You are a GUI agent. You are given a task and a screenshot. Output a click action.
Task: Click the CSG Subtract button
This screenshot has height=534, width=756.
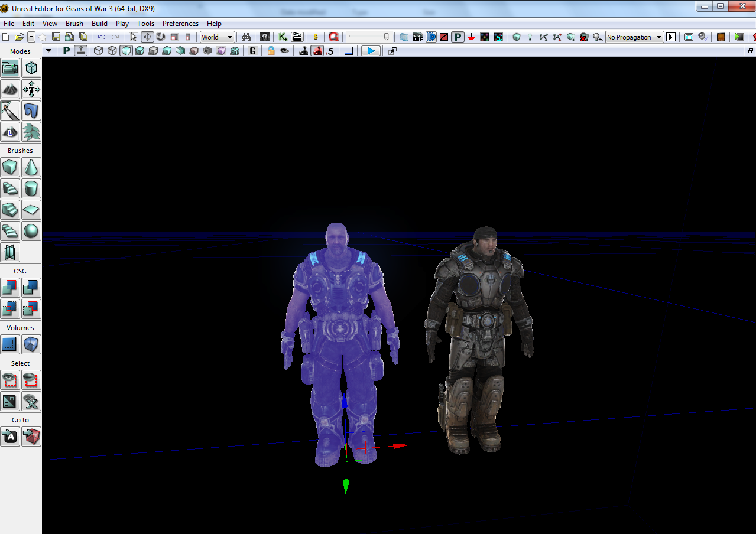pyautogui.click(x=31, y=288)
